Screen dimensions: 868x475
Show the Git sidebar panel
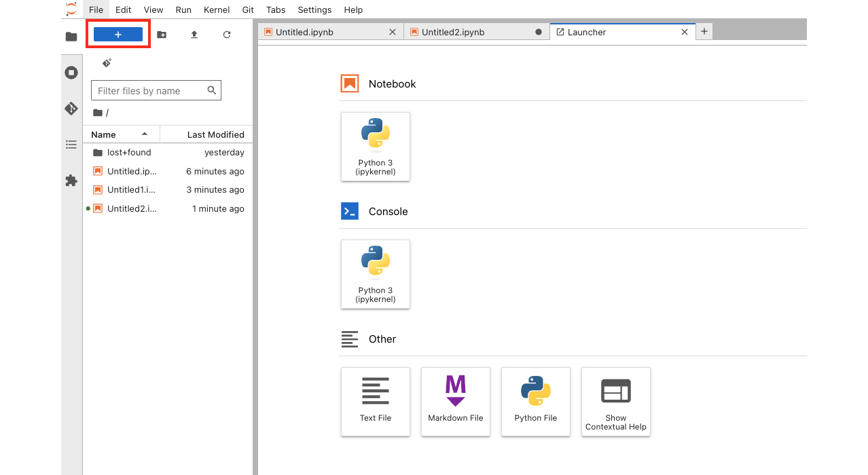click(71, 109)
